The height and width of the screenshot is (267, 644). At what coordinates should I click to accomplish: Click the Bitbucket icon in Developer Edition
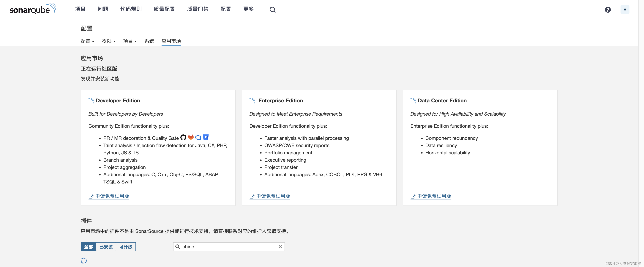206,137
